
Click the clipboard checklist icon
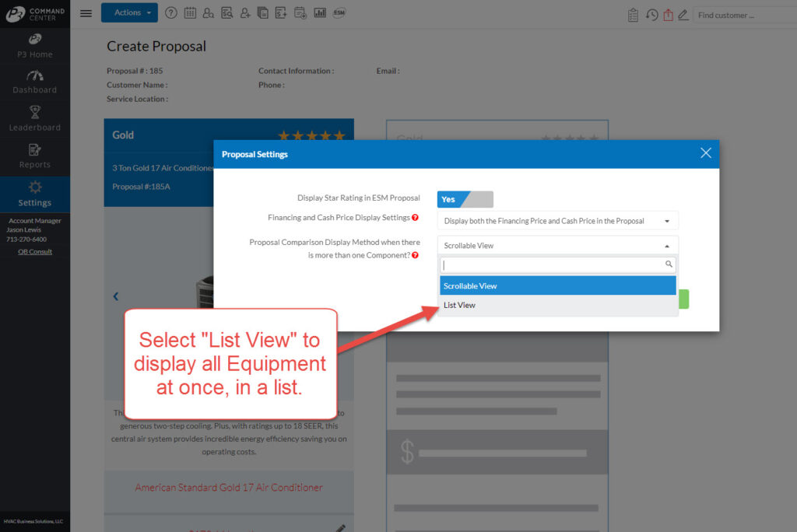tap(633, 15)
